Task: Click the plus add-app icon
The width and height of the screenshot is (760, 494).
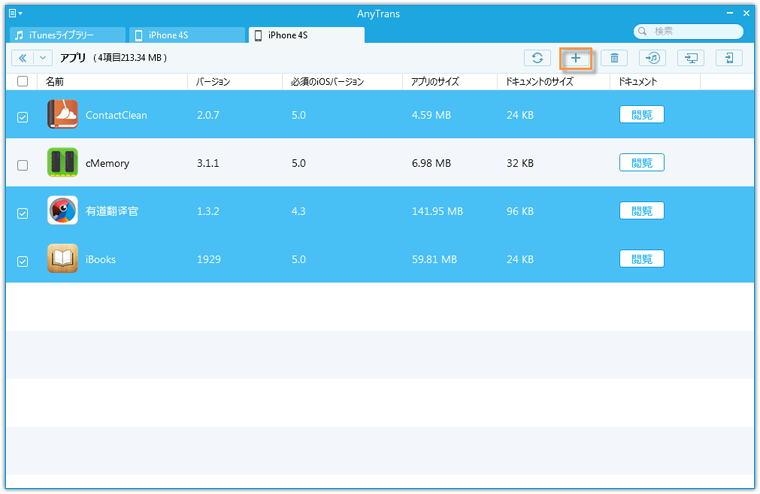Action: click(575, 58)
